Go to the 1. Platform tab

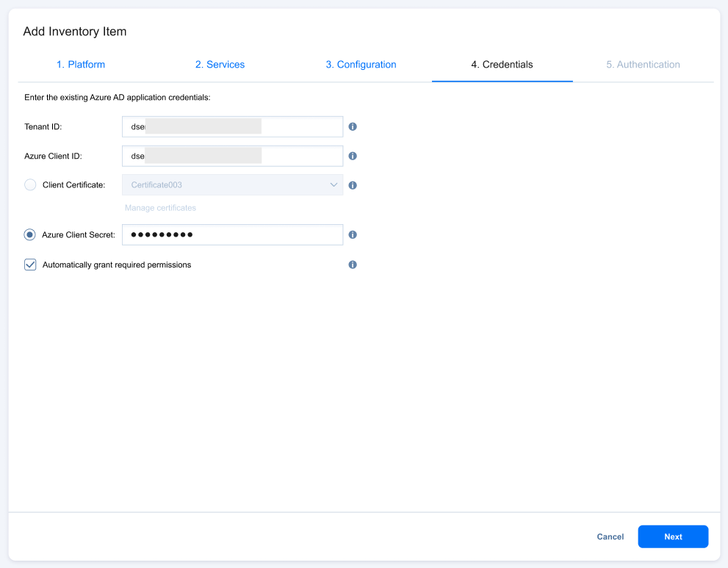81,65
